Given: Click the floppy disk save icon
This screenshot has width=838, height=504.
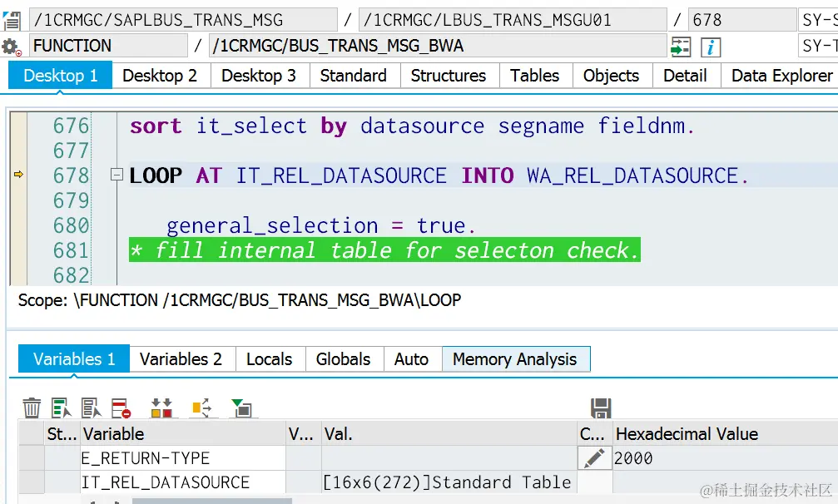Looking at the screenshot, I should 601,408.
